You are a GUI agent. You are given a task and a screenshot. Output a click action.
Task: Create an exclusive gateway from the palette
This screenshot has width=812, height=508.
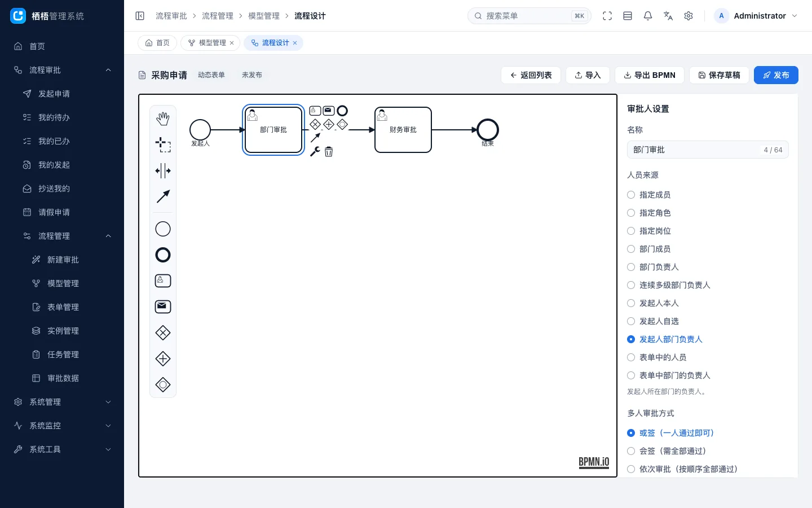pyautogui.click(x=163, y=332)
